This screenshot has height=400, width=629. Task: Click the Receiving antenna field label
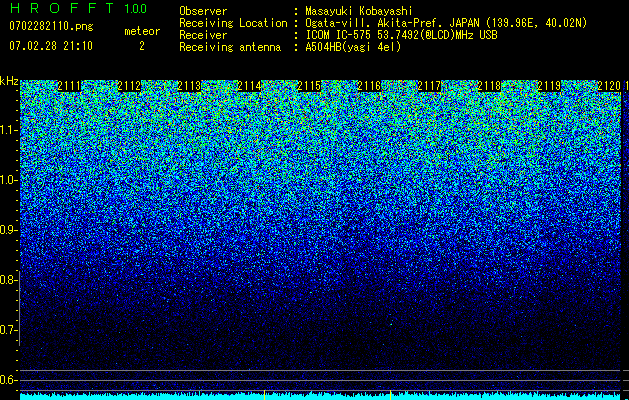[x=230, y=47]
